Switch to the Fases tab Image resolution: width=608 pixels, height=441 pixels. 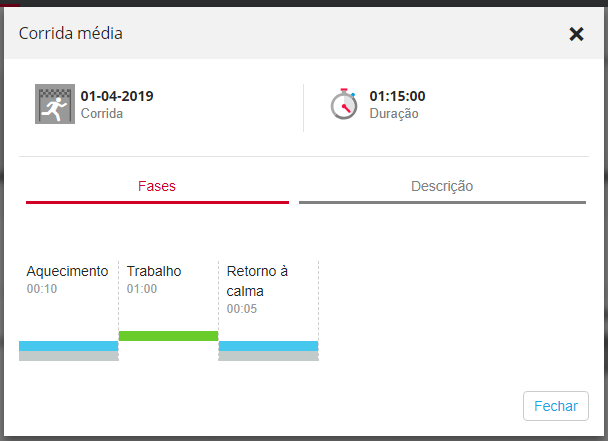pos(157,186)
